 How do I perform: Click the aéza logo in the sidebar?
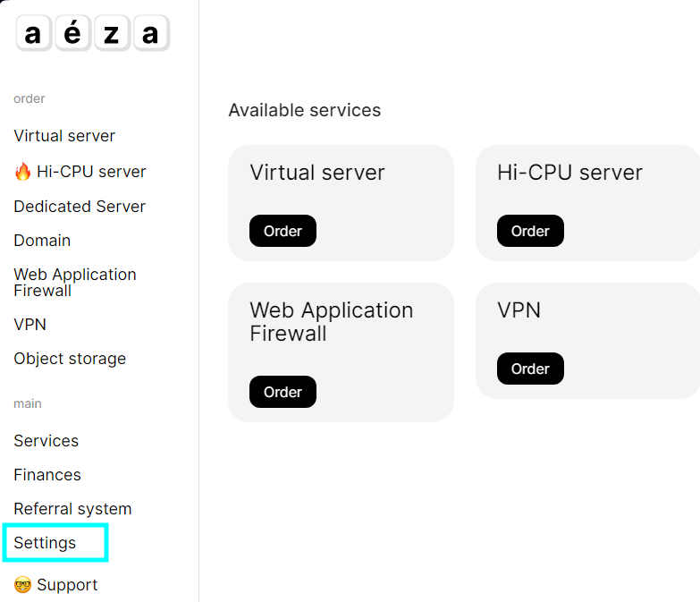(x=92, y=34)
